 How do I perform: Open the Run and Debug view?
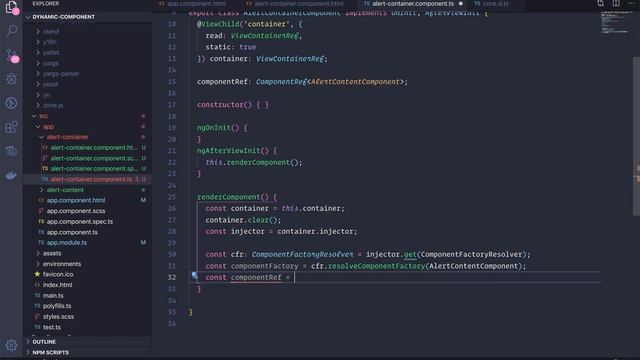tap(11, 79)
